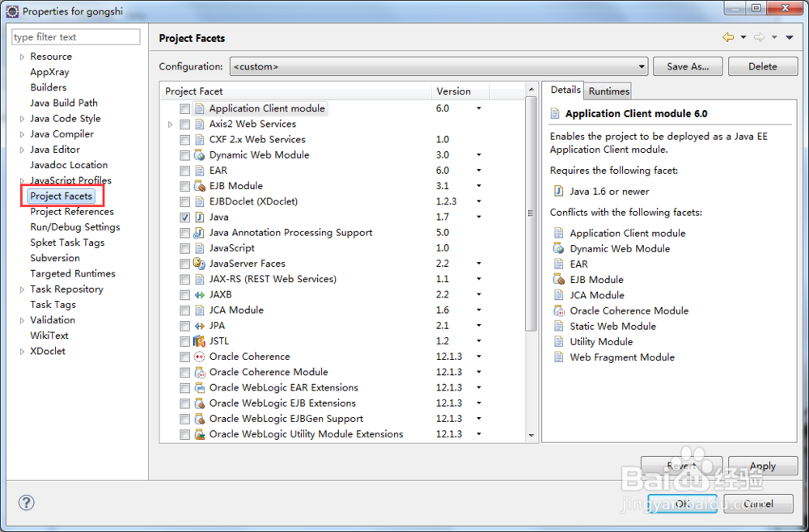Click the type filter text field
The image size is (809, 532).
coord(76,37)
